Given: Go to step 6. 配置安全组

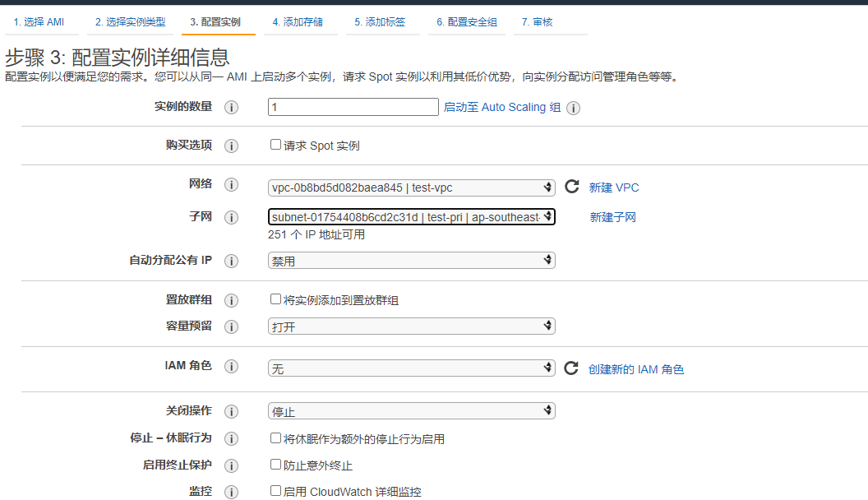Looking at the screenshot, I should click(x=467, y=22).
